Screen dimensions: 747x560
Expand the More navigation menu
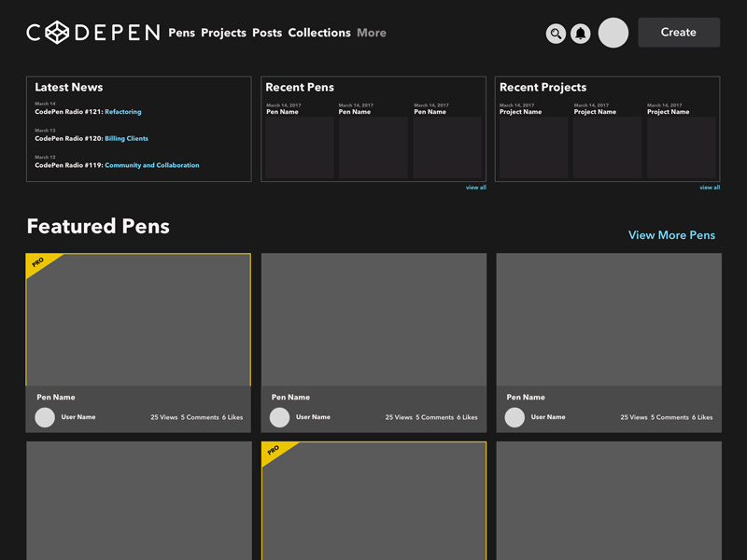[371, 33]
